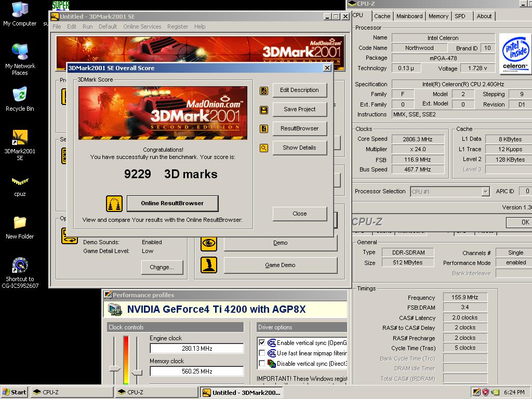Click the GeForce4 graphics card icon
The image size is (532, 399).
pos(115,310)
